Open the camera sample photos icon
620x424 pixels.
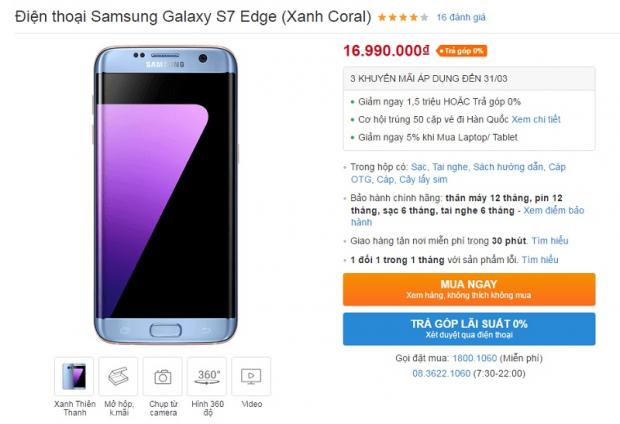[162, 376]
